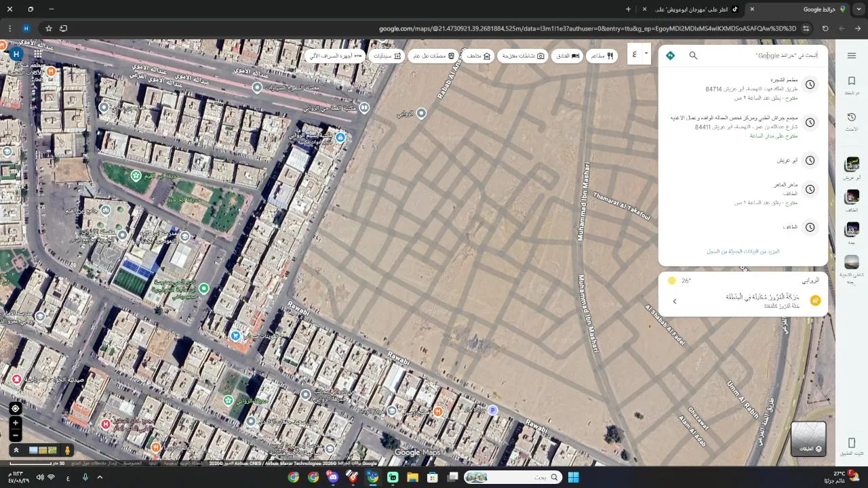Show hidden tray icons chevron
The width and height of the screenshot is (868, 488).
click(x=100, y=477)
